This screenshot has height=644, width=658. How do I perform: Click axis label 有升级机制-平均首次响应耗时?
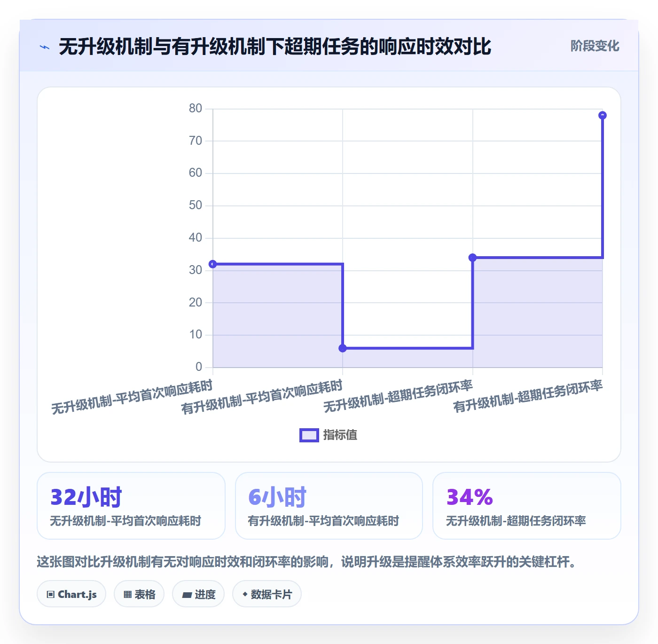(262, 397)
